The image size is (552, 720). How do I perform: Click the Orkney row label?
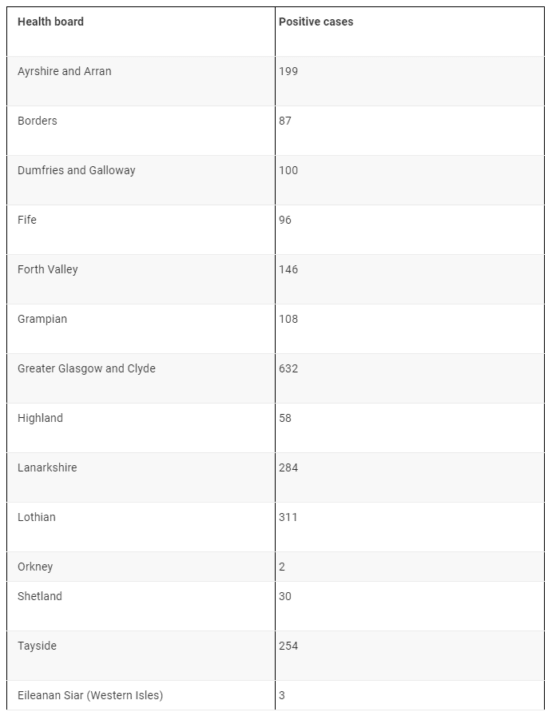tap(35, 567)
